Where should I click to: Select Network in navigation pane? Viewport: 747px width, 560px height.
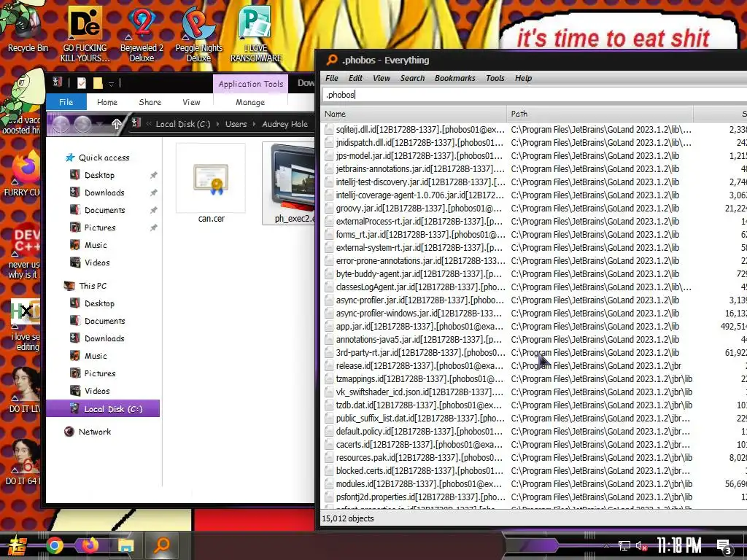coord(94,432)
